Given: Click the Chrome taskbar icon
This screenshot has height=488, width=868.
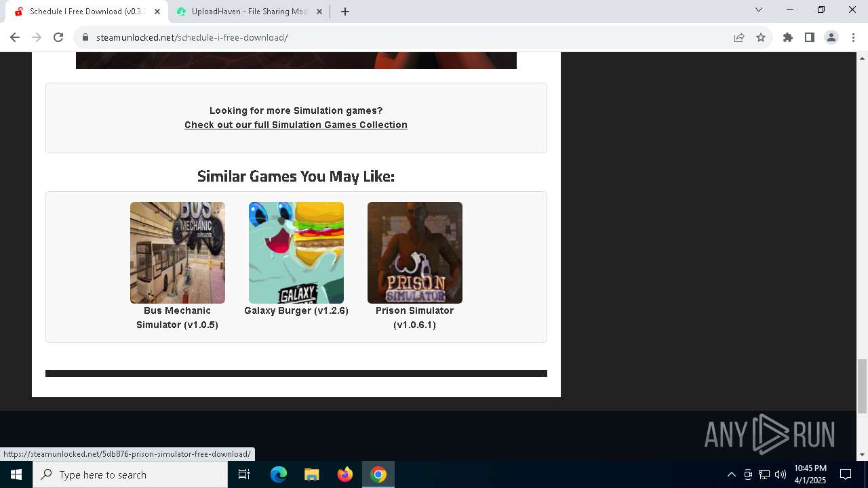Looking at the screenshot, I should 378,474.
